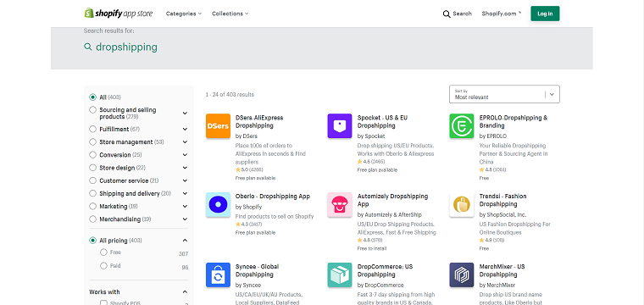644x305 pixels.
Task: Open the Automizely pink app icon
Action: [340, 204]
